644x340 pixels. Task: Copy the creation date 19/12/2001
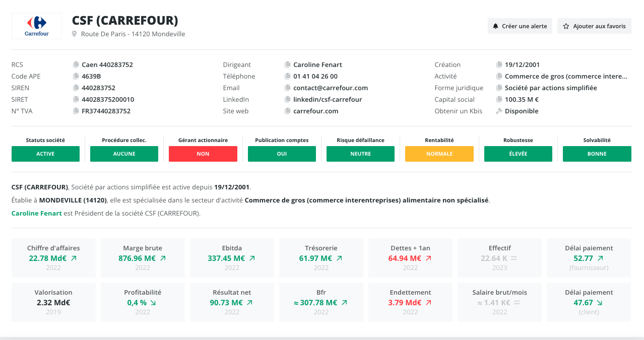pyautogui.click(x=499, y=64)
